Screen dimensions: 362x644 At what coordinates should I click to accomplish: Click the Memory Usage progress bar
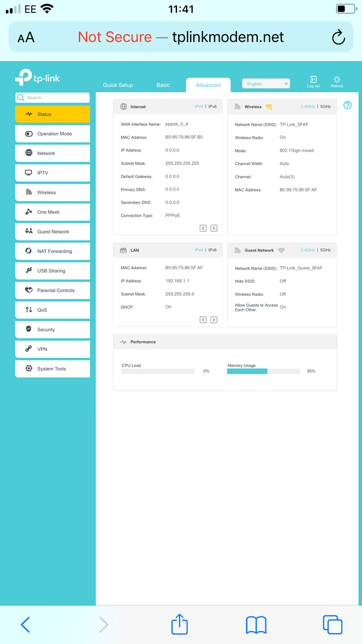tap(263, 371)
